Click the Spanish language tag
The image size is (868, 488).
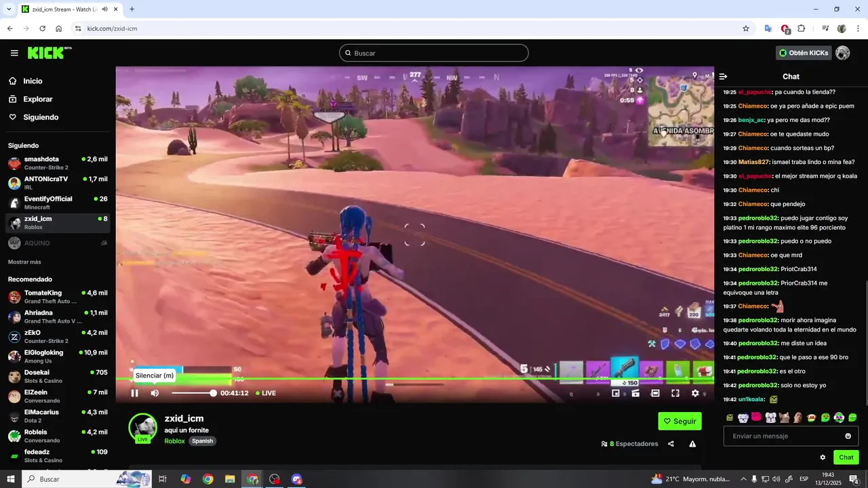[202, 441]
